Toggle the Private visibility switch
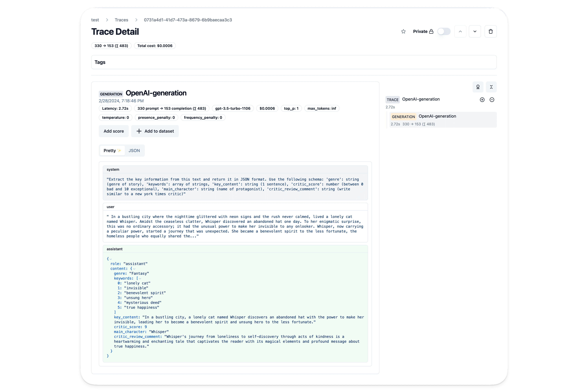The height and width of the screenshot is (392, 588). pos(444,31)
